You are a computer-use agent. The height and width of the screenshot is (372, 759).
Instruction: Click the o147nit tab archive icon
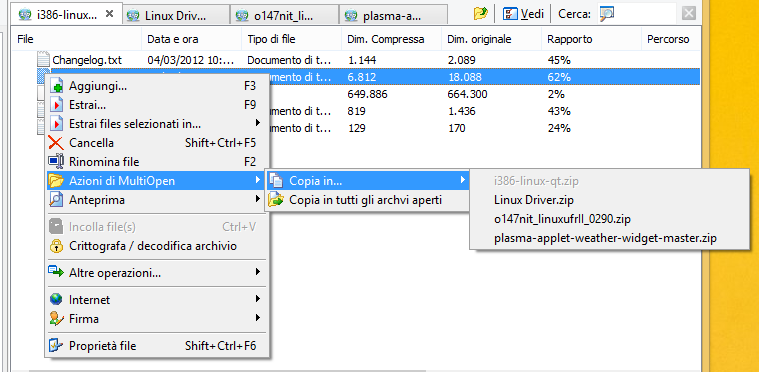[243, 16]
